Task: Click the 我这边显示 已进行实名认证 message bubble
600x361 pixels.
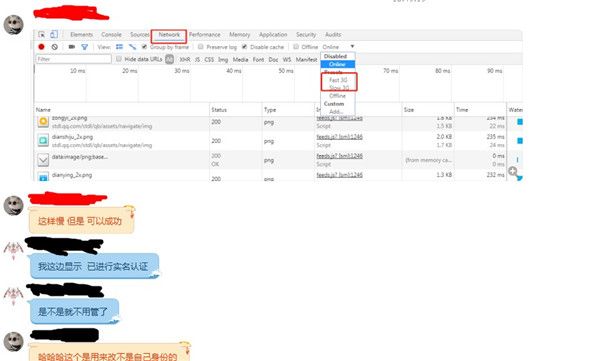Action: click(94, 266)
